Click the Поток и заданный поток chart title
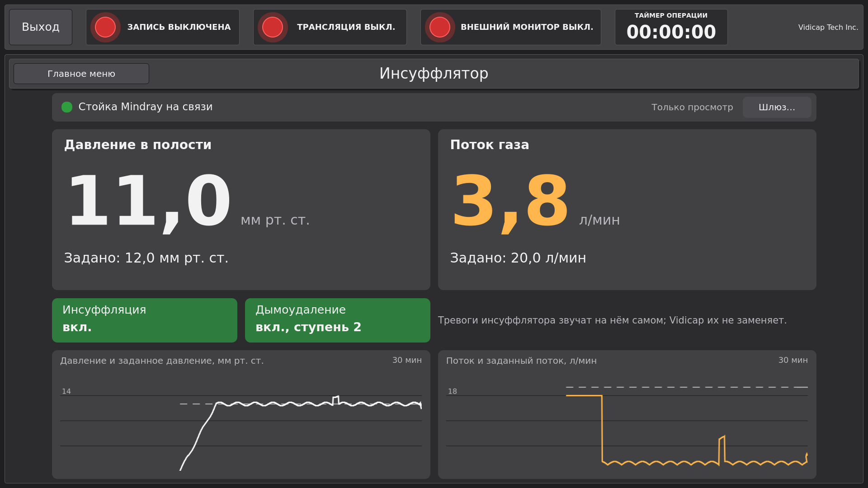 tap(521, 361)
